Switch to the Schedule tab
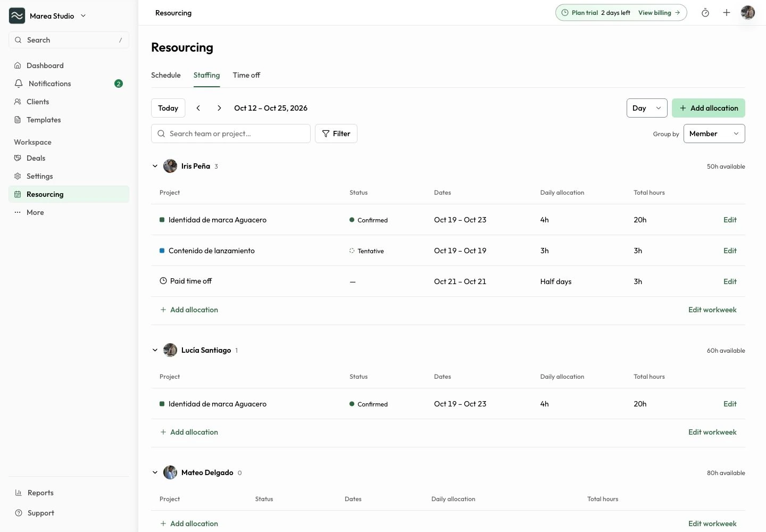 [x=166, y=75]
